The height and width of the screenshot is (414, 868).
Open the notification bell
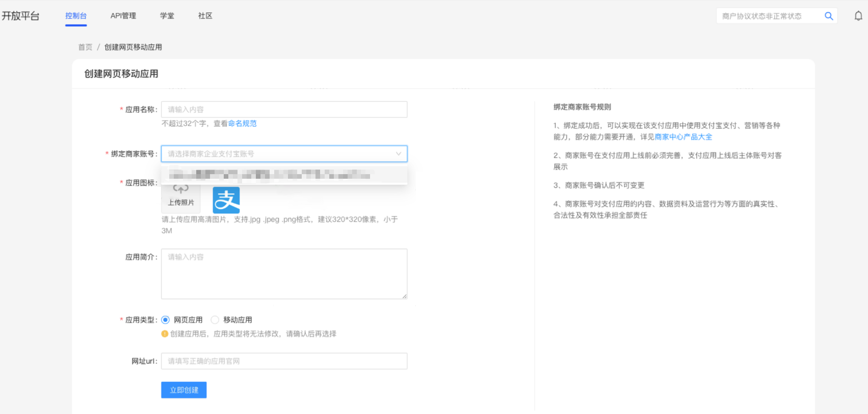tap(858, 16)
